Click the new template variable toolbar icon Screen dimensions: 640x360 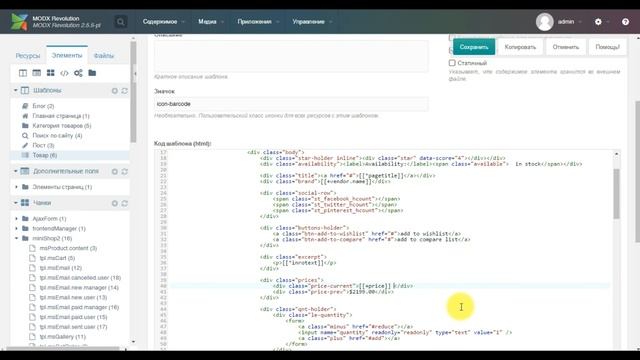tap(37, 73)
